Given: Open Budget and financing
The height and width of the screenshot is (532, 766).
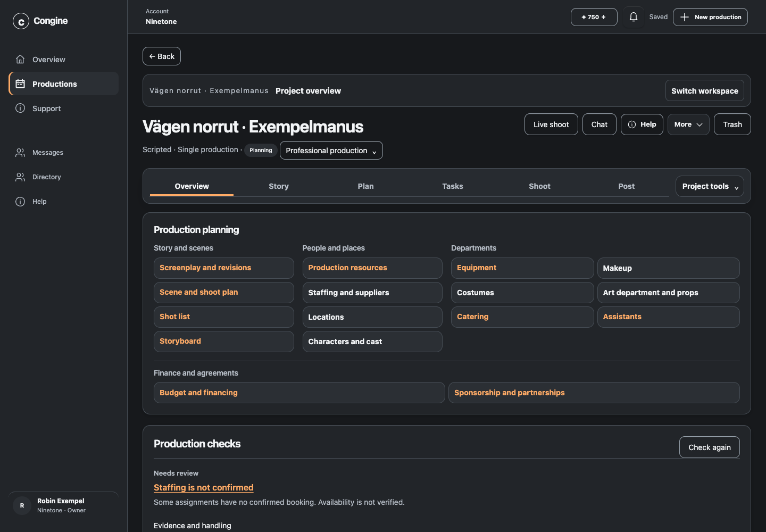Looking at the screenshot, I should tap(299, 393).
